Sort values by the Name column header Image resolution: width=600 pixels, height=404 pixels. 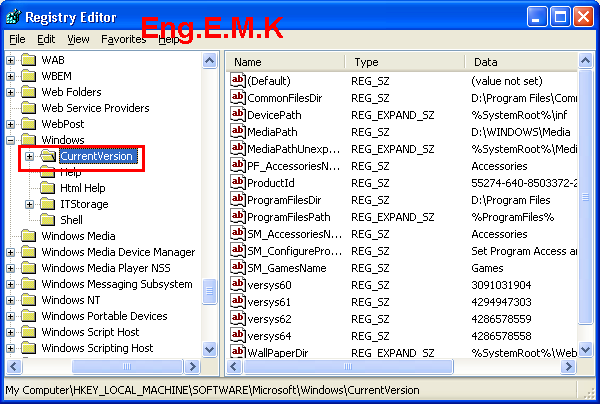(286, 62)
